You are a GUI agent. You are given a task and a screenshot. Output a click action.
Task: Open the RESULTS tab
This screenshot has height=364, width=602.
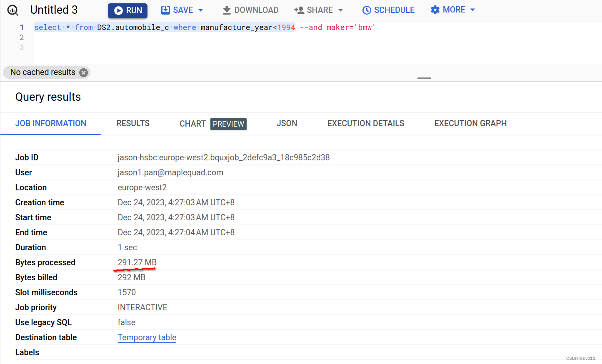tap(133, 123)
